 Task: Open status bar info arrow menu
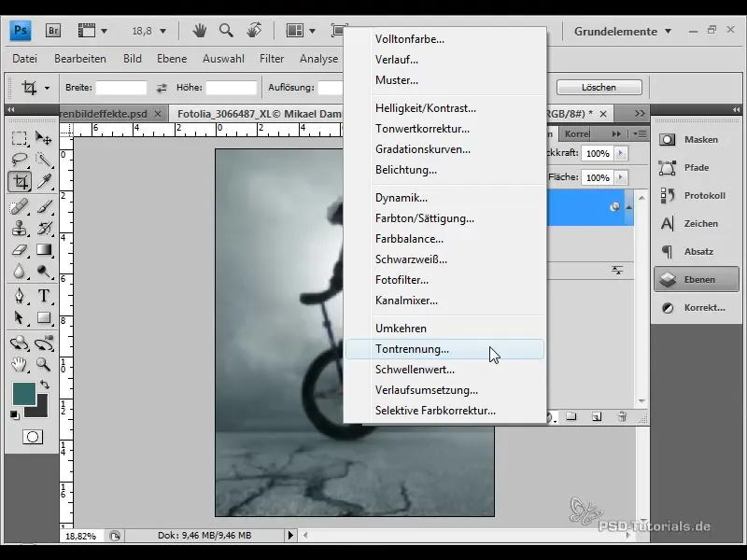click(x=290, y=535)
